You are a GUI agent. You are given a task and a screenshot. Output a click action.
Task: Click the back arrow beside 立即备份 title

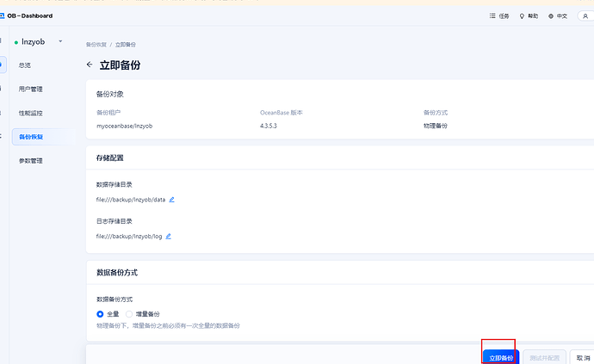(90, 65)
